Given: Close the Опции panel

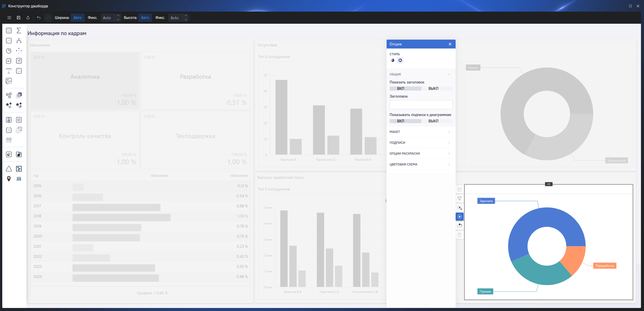Looking at the screenshot, I should tap(450, 44).
